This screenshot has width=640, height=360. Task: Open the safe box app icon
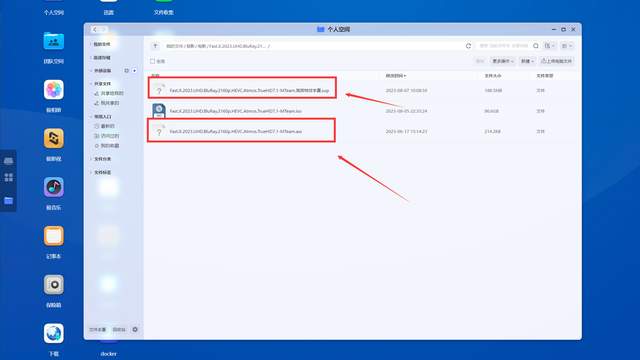click(x=53, y=285)
